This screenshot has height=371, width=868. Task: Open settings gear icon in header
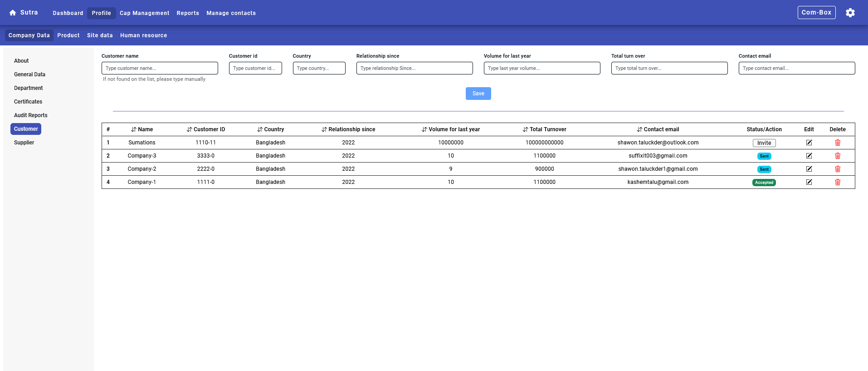[x=850, y=13]
